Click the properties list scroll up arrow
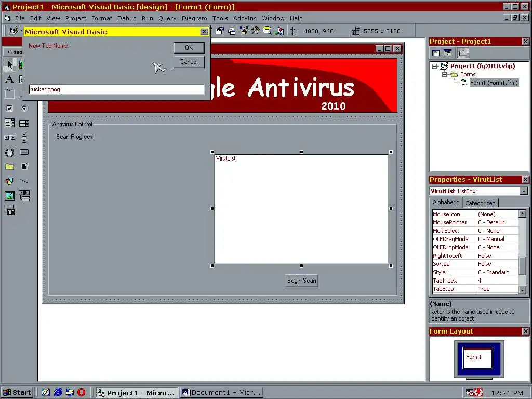 tap(523, 214)
